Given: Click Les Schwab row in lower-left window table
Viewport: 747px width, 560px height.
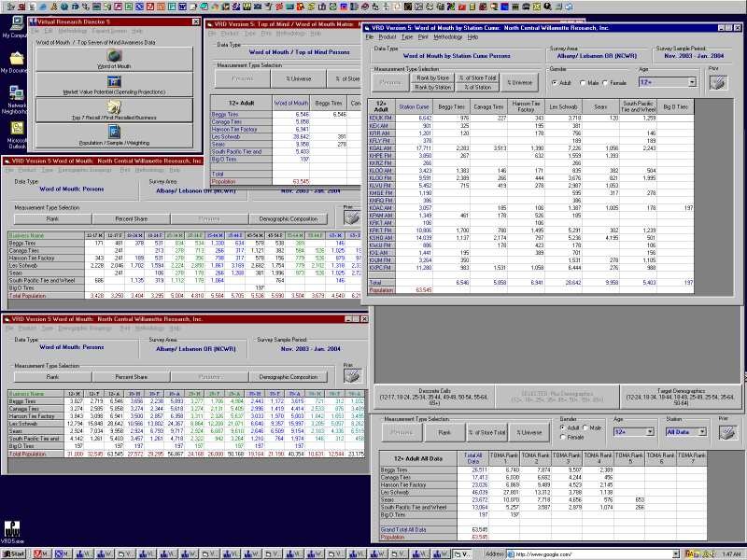Looking at the screenshot, I should (186, 424).
